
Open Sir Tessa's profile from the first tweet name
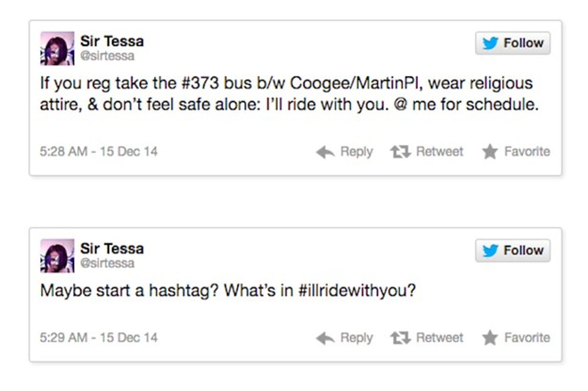tap(112, 41)
